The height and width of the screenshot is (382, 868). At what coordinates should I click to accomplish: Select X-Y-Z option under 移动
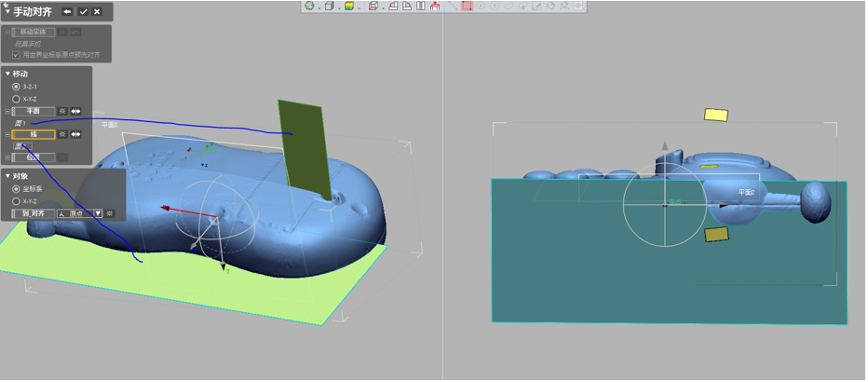(x=16, y=98)
